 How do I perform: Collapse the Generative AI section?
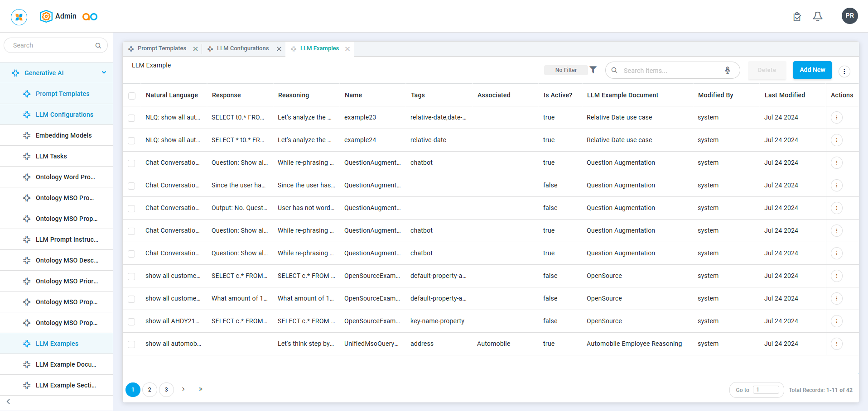[x=104, y=72]
